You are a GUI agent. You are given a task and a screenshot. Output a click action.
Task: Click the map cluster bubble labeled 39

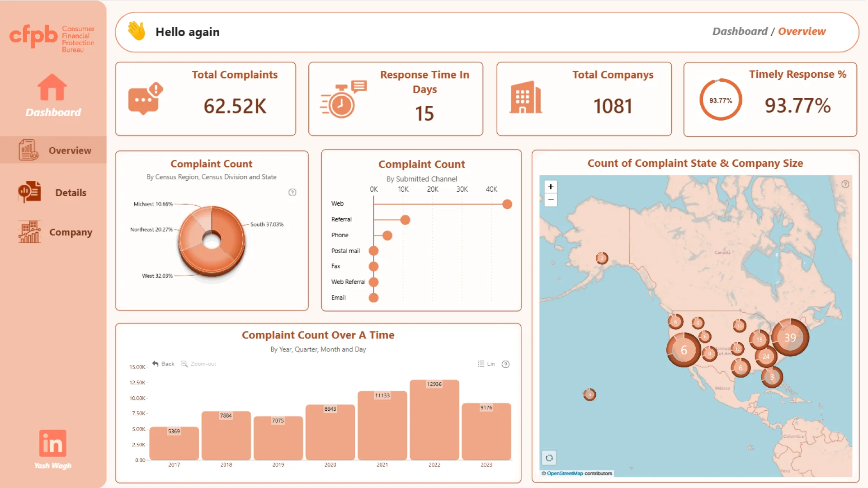tap(790, 338)
